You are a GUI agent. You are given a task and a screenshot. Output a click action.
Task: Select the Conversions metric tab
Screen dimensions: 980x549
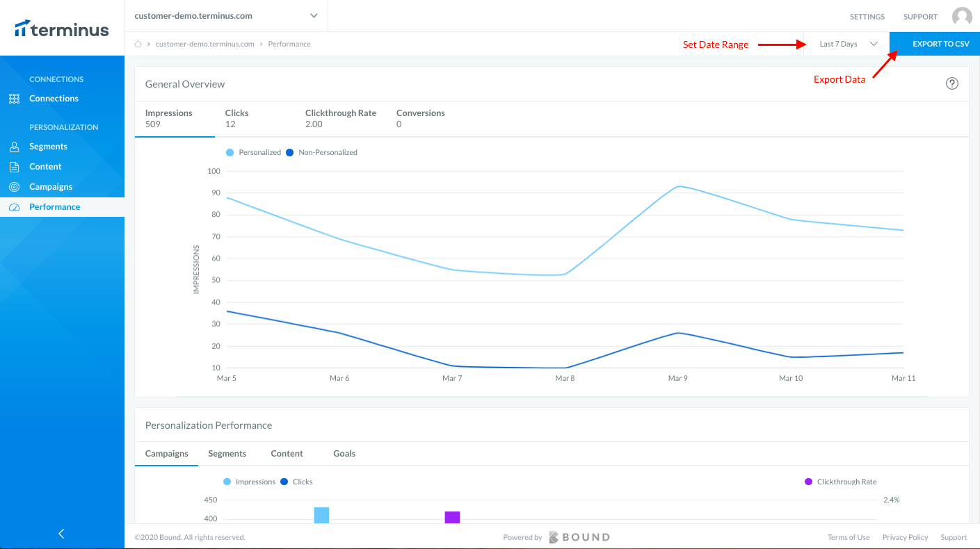(x=421, y=119)
